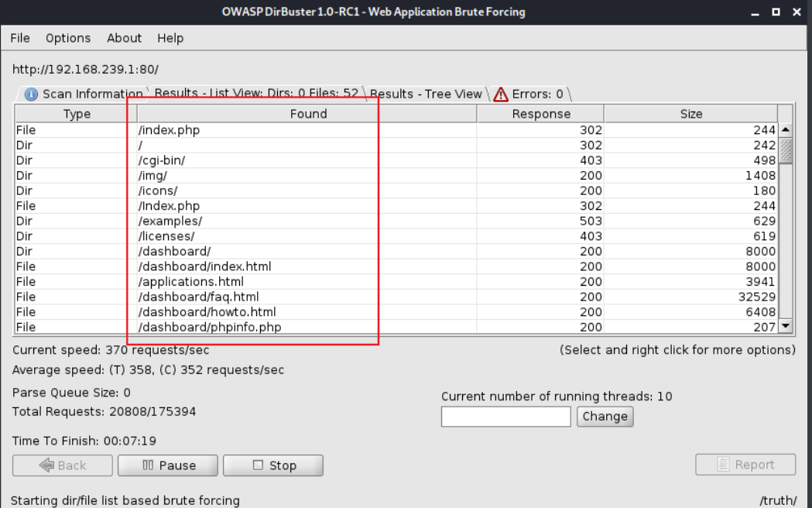This screenshot has height=508, width=812.
Task: Open the Help menu
Action: click(170, 38)
